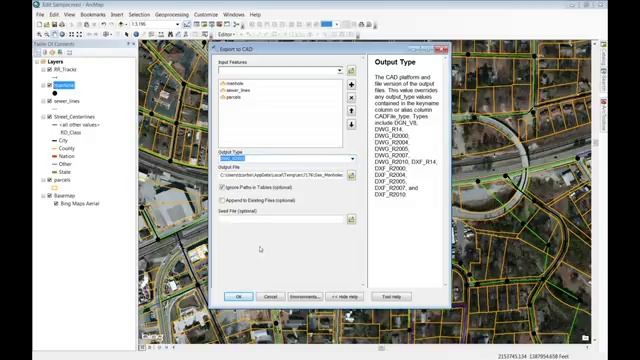
Task: Open Selection menu
Action: 139,15
